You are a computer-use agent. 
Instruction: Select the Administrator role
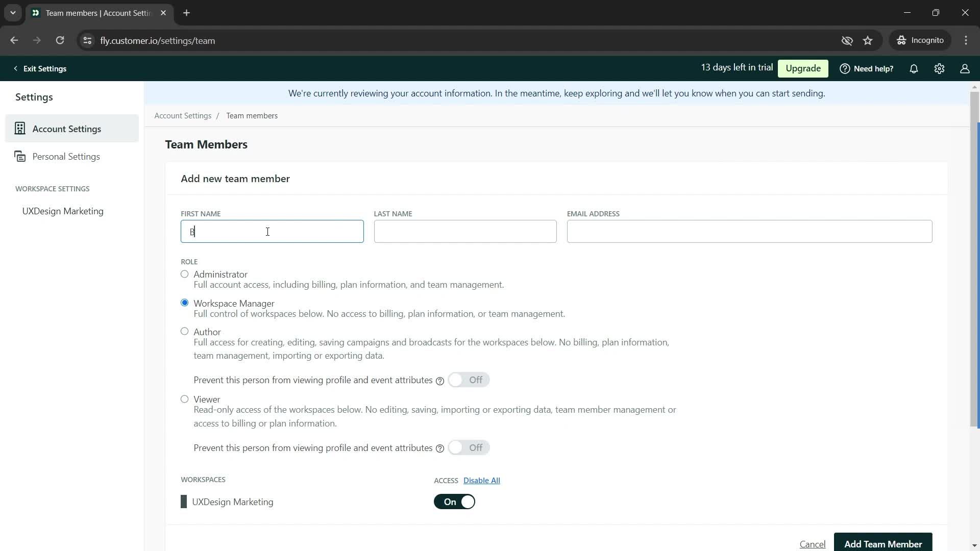pos(185,274)
